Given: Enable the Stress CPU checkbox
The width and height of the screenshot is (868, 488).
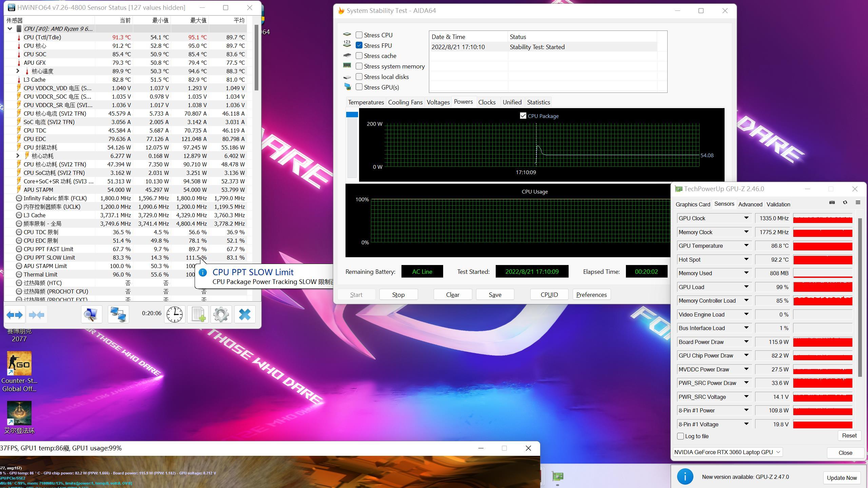Looking at the screenshot, I should tap(359, 35).
